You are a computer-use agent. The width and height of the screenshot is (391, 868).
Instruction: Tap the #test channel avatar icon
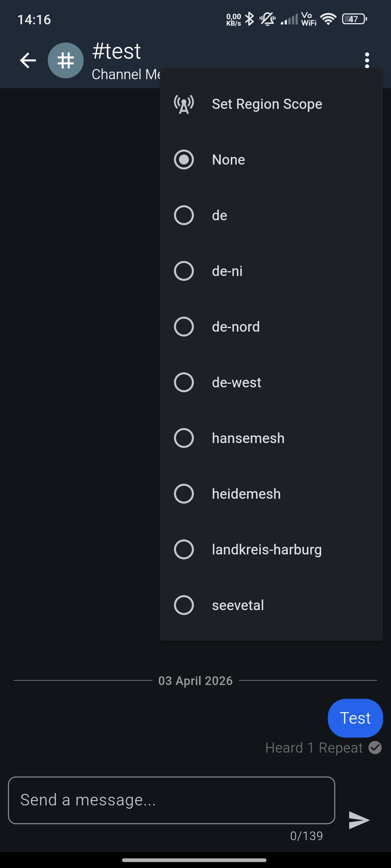[66, 60]
